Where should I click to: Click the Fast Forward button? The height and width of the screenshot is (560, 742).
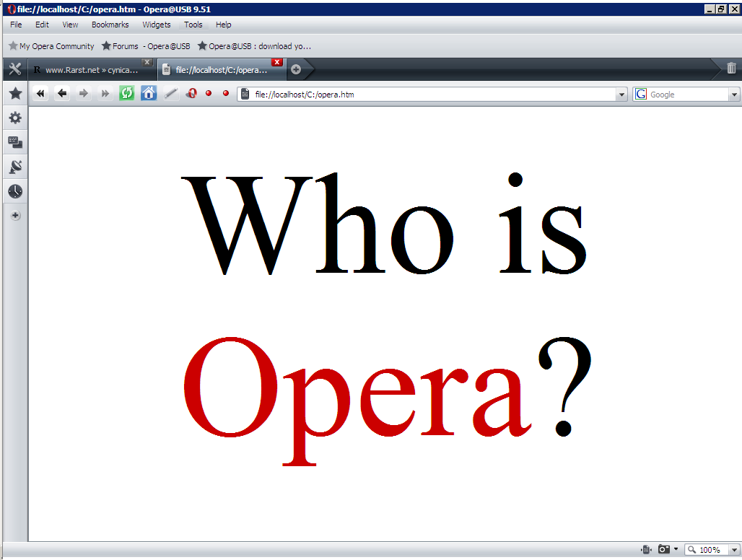(x=105, y=94)
